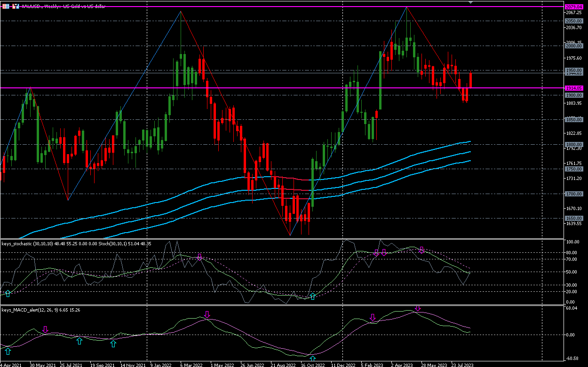Click the 2 Apr 2023 date label
The image size is (588, 367).
click(402, 364)
